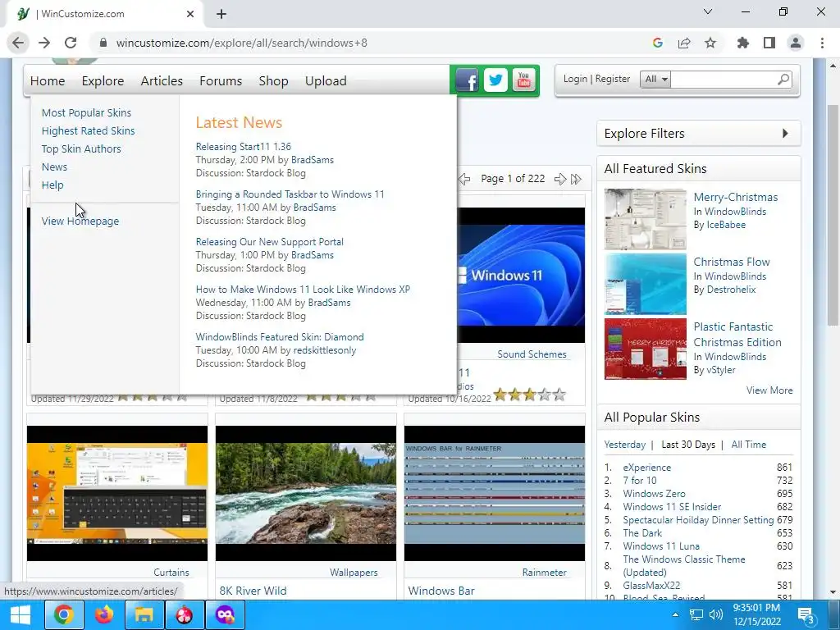The width and height of the screenshot is (840, 630).
Task: Open the Chrome profile avatar
Action: pyautogui.click(x=796, y=43)
